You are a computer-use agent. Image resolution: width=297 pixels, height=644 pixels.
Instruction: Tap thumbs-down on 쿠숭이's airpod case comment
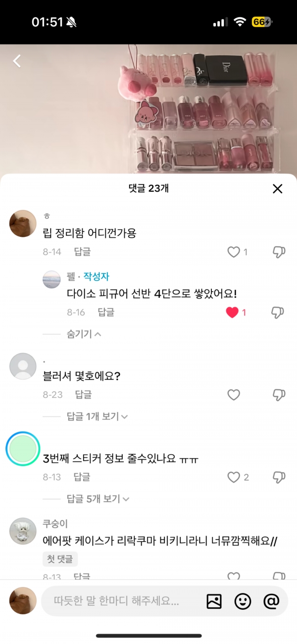pyautogui.click(x=278, y=576)
